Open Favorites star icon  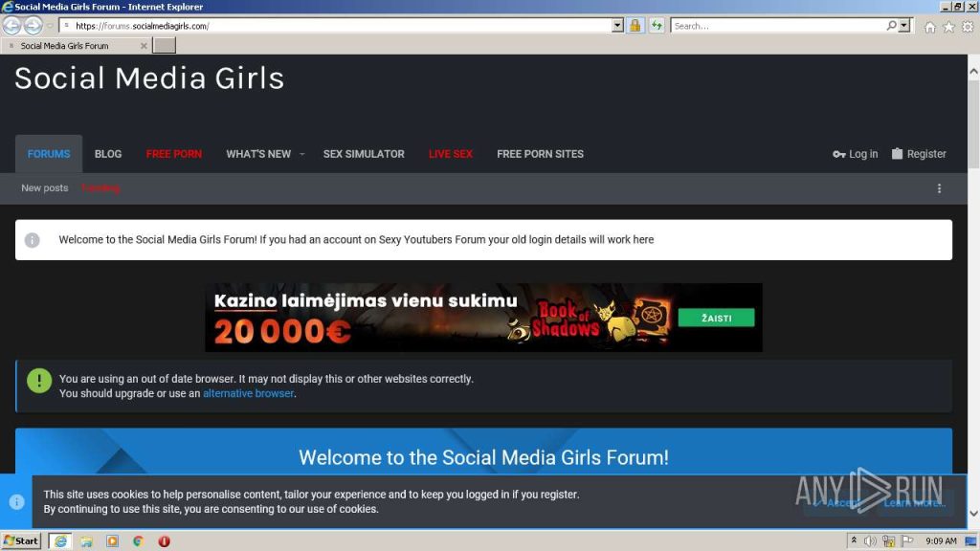click(x=948, y=27)
